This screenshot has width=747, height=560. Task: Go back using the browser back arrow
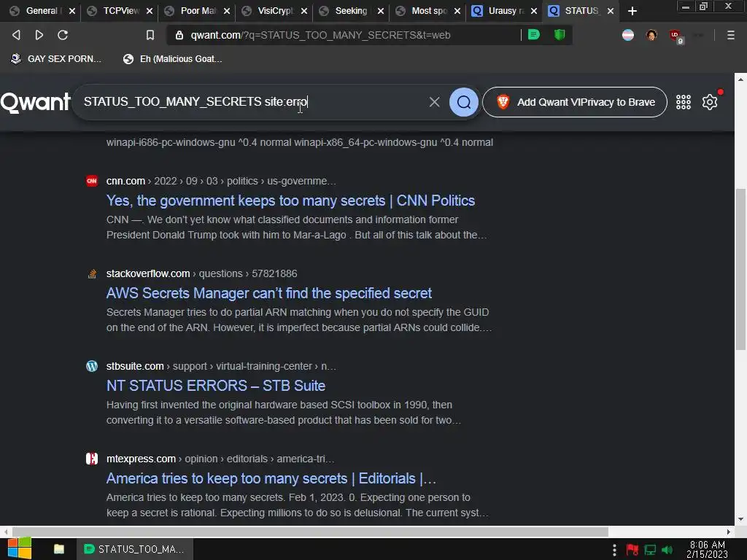click(16, 35)
